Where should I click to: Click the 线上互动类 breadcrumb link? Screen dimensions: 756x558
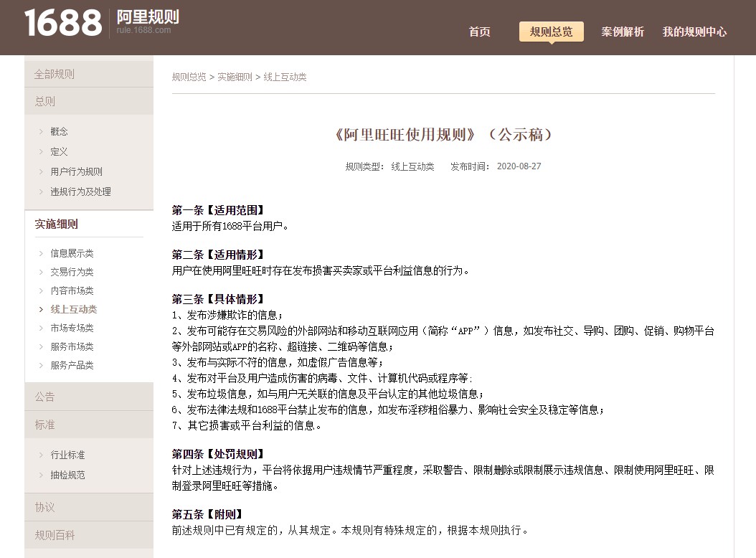tap(285, 77)
